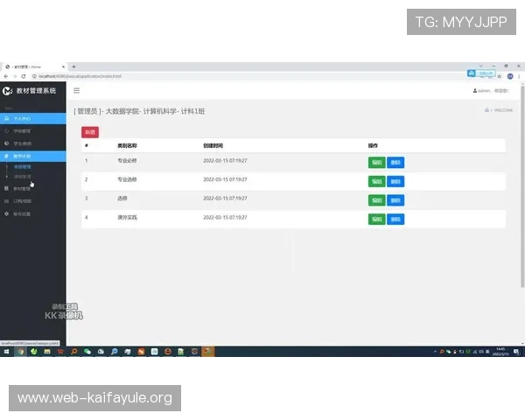Screen dimensions: 525x420
Task: Click the browser back arrow
Action: click(6, 76)
